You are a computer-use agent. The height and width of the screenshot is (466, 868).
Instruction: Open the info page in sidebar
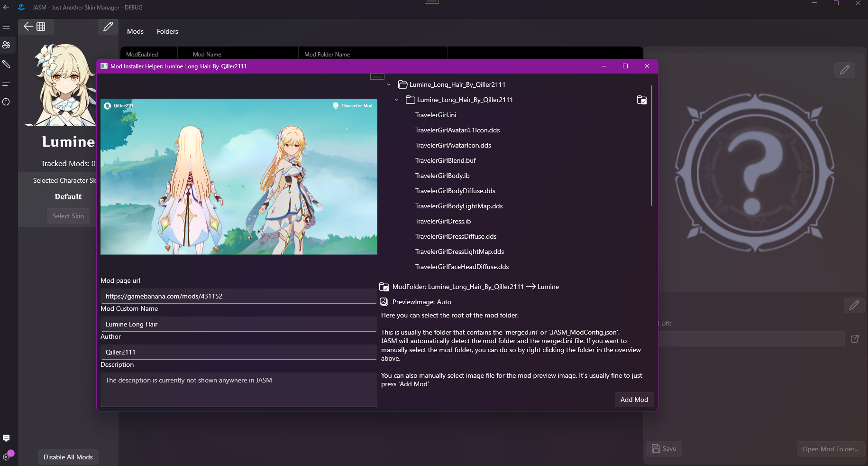6,102
